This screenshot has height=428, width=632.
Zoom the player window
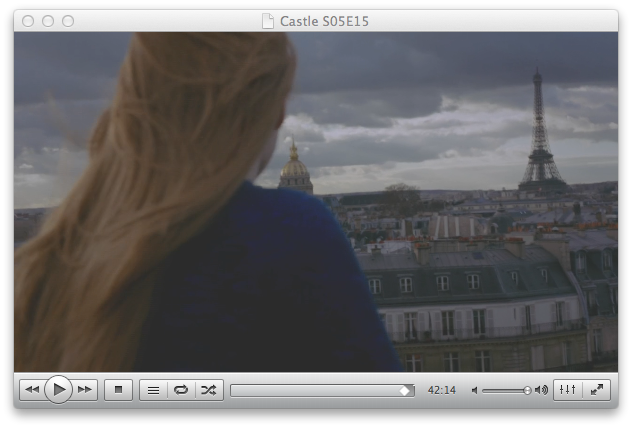[x=68, y=21]
